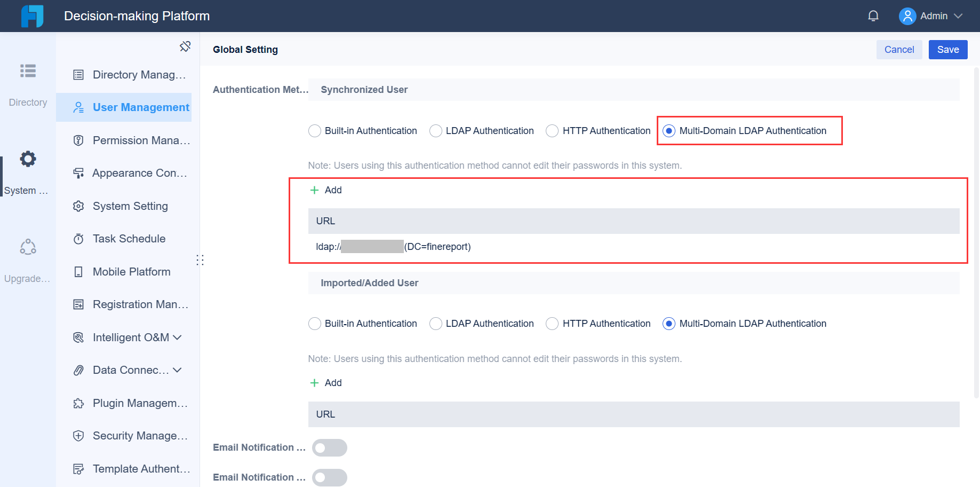The width and height of the screenshot is (980, 487).
Task: Select Multi-Domain LDAP Authentication for Synchronized User
Action: point(668,130)
